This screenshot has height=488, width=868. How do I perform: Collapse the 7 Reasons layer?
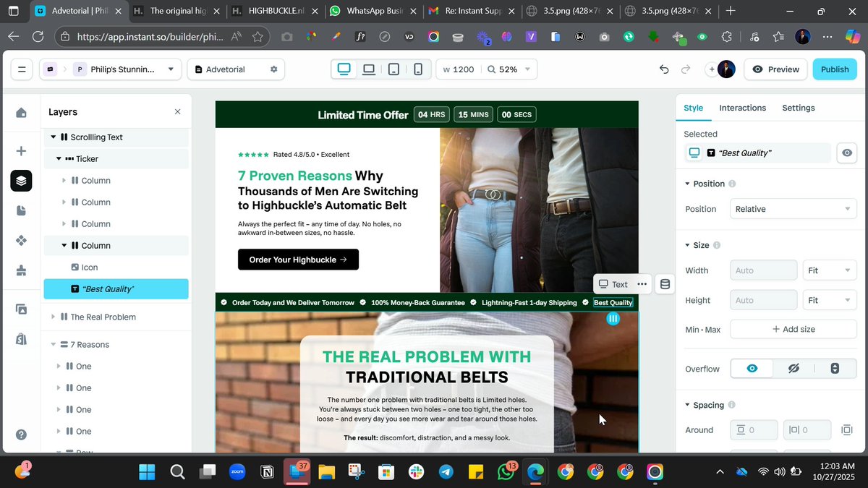click(x=54, y=344)
